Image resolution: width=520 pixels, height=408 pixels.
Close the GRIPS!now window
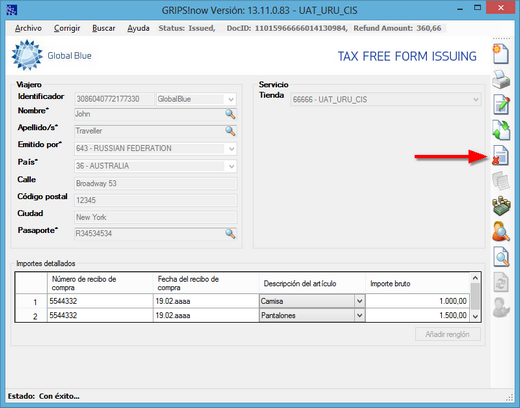500,8
